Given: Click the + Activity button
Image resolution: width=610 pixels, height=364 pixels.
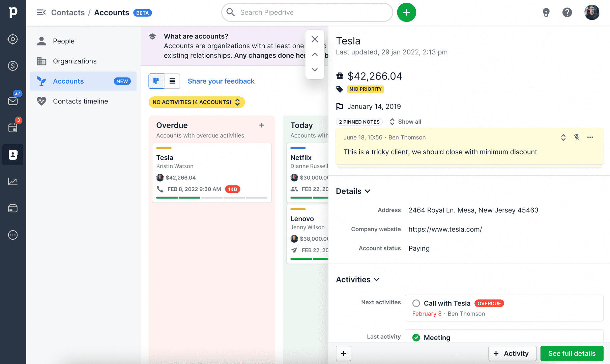Looking at the screenshot, I should (x=512, y=353).
